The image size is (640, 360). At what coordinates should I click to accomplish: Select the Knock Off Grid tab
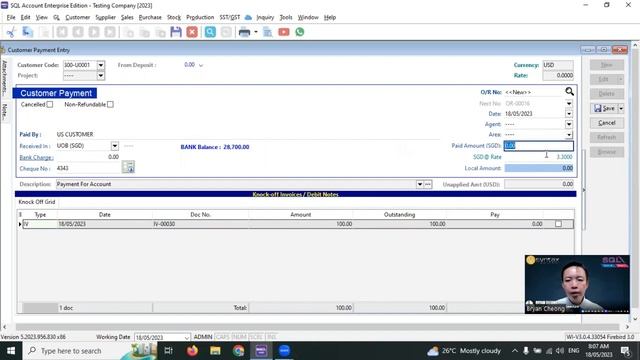click(x=37, y=202)
